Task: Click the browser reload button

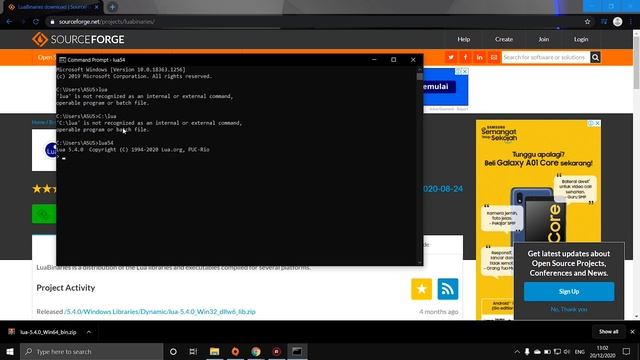Action: click(36, 22)
